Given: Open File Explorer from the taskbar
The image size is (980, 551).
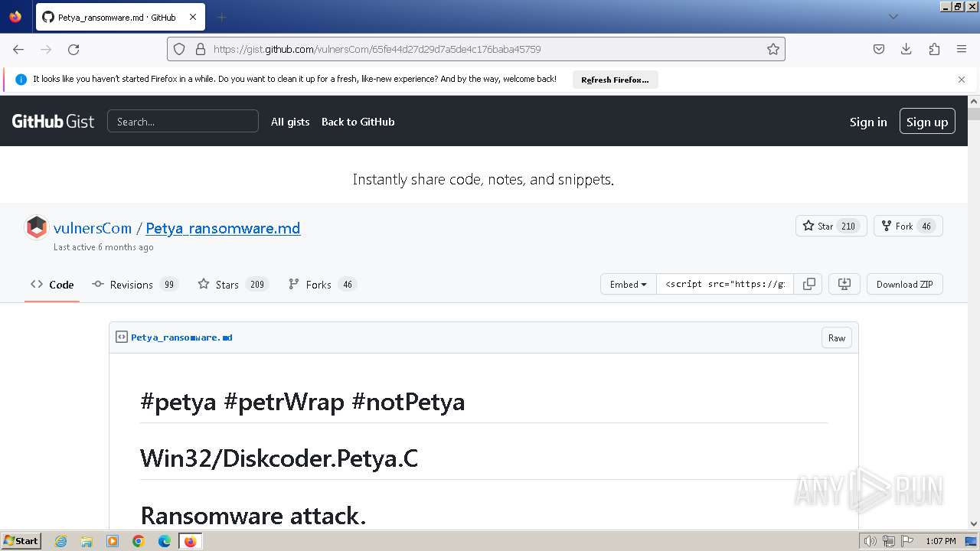Looking at the screenshot, I should point(87,541).
